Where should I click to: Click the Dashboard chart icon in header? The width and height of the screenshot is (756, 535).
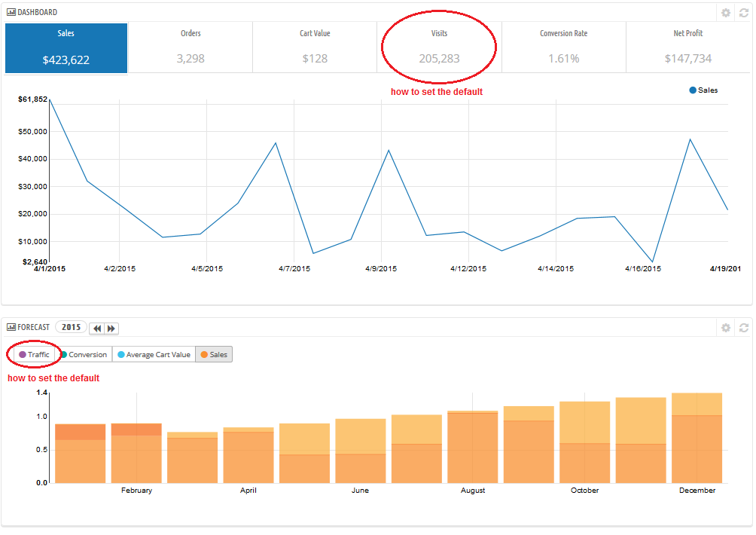point(11,13)
